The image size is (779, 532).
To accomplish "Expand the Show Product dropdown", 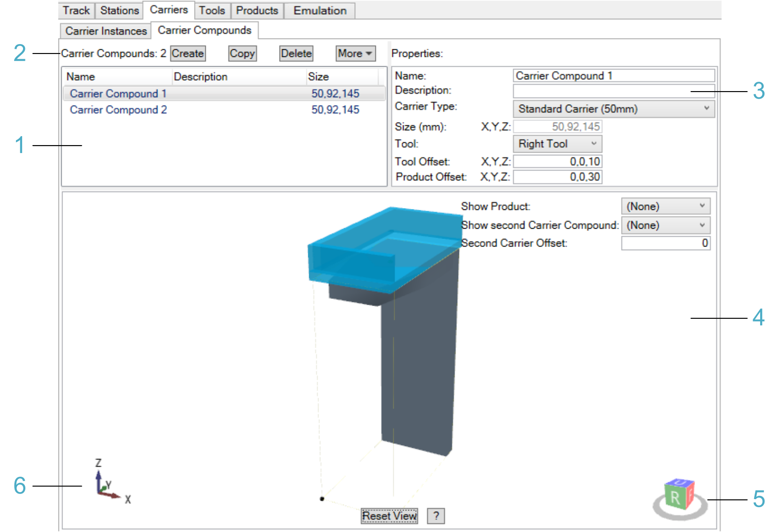I will (x=665, y=207).
